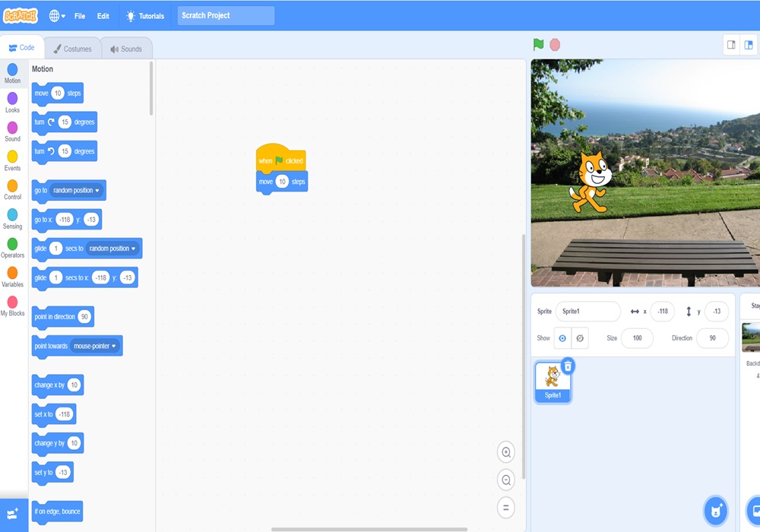760x532 pixels.
Task: Click the sprite x position field
Action: pyautogui.click(x=663, y=312)
